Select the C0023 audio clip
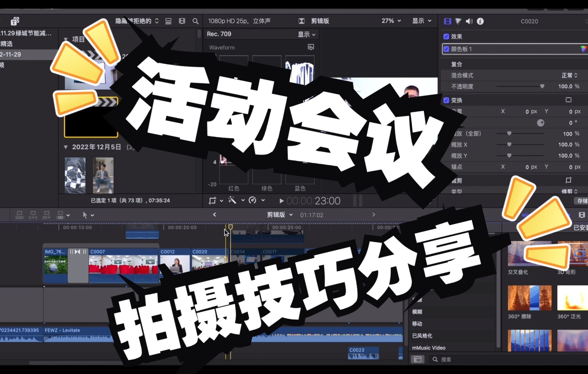This screenshot has height=374, width=588. (x=363, y=353)
